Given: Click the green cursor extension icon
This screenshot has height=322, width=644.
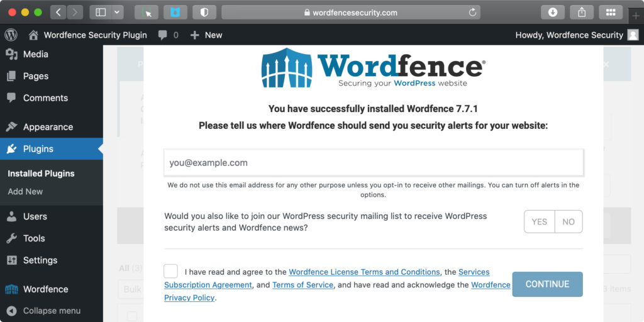Looking at the screenshot, I should click(147, 13).
